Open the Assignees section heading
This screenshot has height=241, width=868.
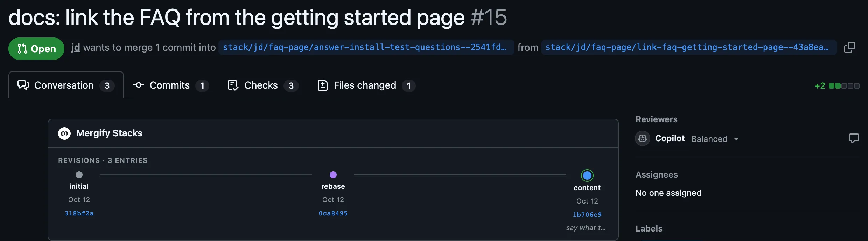[x=657, y=175]
